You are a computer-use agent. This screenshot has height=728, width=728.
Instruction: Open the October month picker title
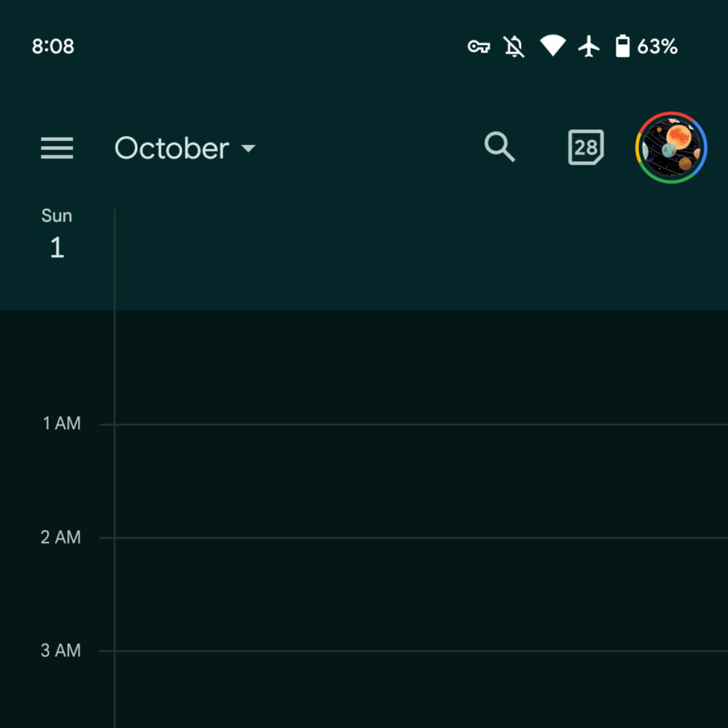coord(171,148)
